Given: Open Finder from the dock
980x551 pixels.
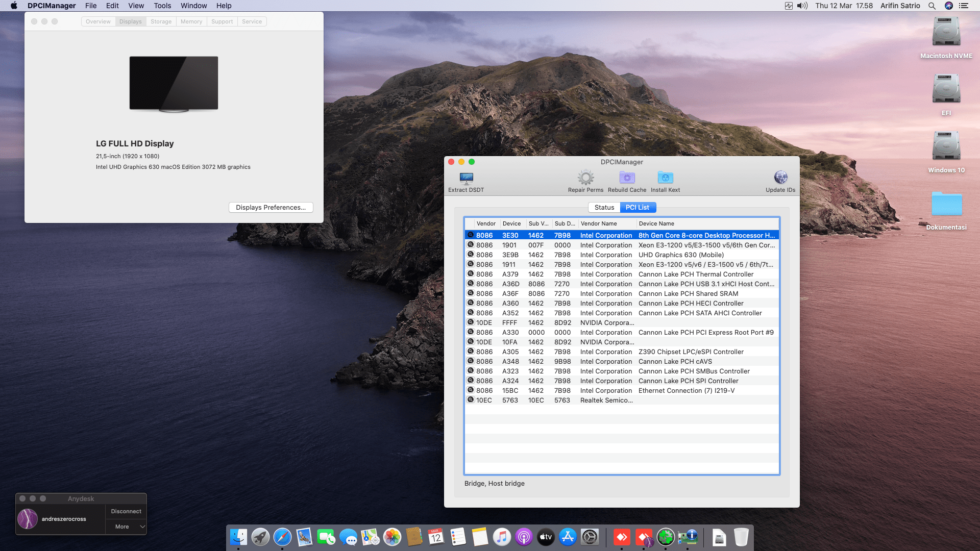Looking at the screenshot, I should tap(238, 537).
